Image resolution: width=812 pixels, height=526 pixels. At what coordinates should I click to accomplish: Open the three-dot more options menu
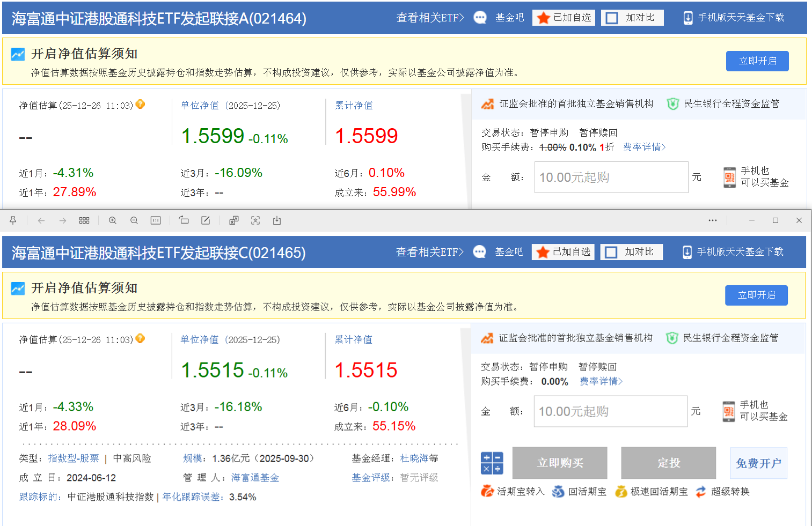click(x=713, y=220)
